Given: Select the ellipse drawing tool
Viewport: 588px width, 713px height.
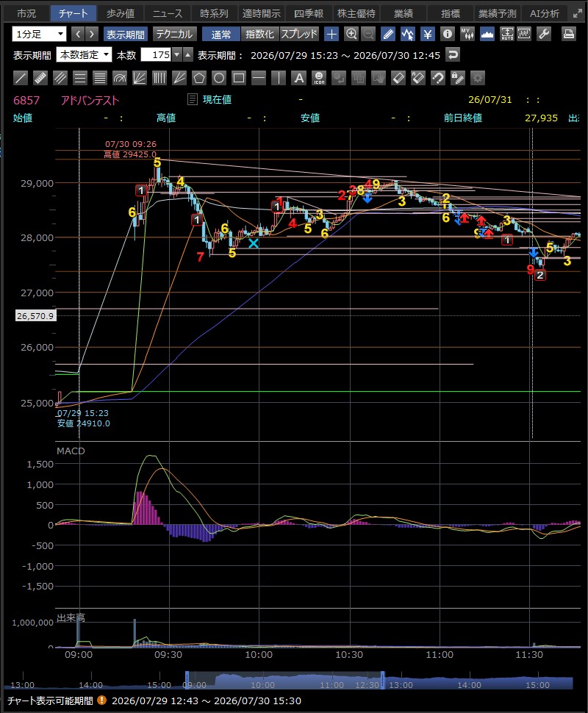Looking at the screenshot, I should 219,78.
